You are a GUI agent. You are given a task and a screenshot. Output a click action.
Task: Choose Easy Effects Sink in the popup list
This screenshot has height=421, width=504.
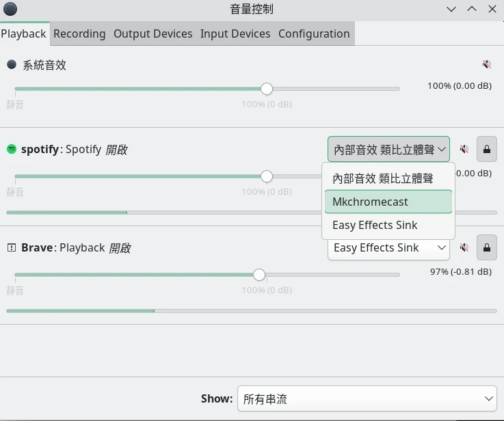point(388,225)
